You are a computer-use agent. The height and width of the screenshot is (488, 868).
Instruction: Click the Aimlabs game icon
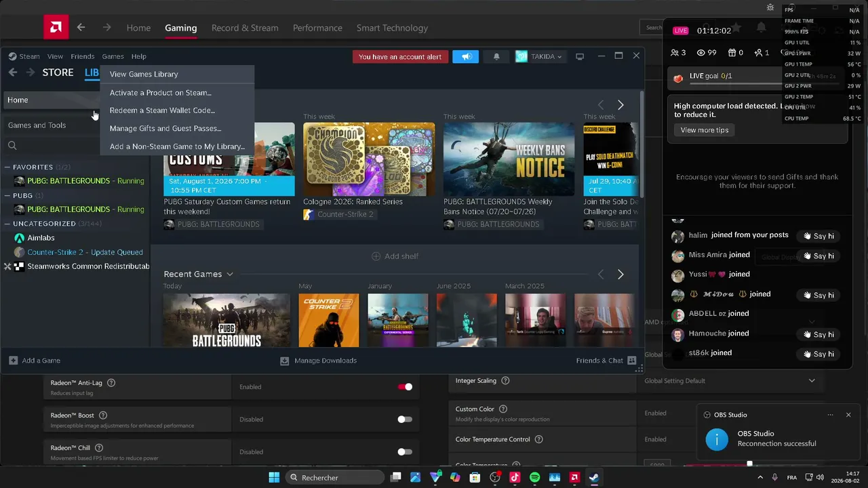tap(20, 238)
